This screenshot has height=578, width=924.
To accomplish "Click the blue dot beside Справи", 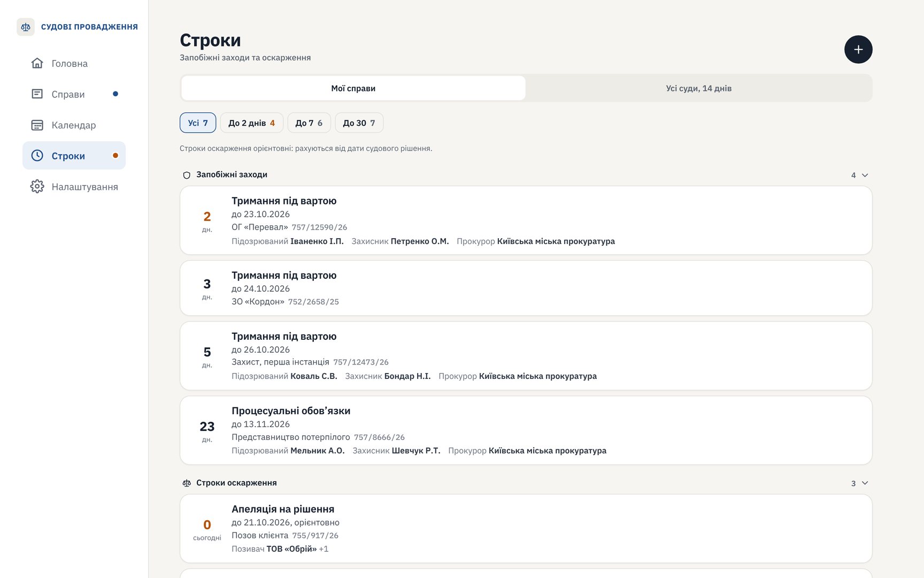I will pyautogui.click(x=115, y=94).
